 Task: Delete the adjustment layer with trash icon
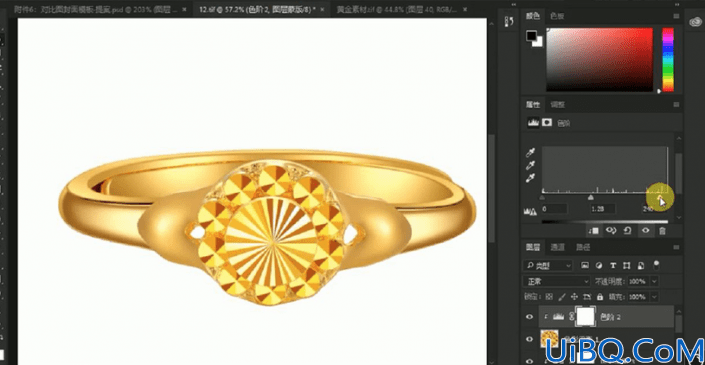click(x=662, y=231)
